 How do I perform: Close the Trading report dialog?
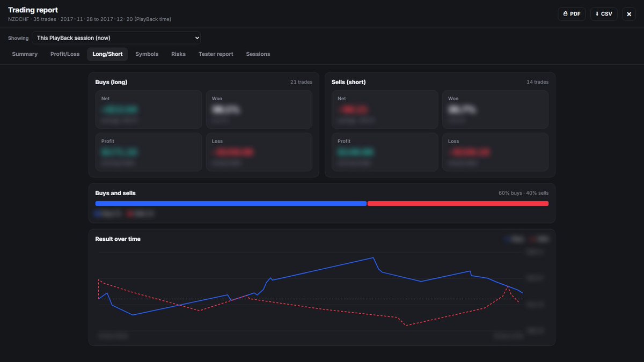click(629, 14)
